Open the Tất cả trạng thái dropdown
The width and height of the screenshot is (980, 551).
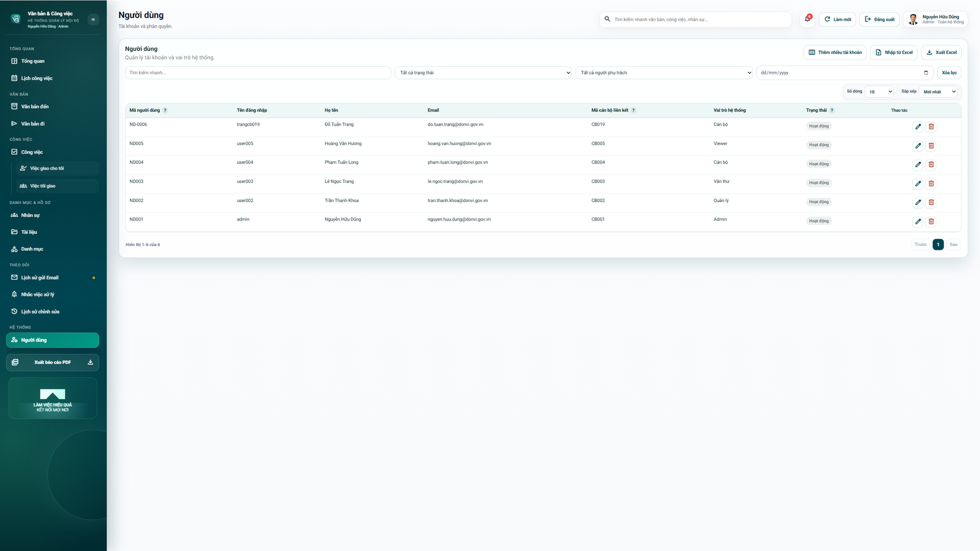(x=483, y=73)
